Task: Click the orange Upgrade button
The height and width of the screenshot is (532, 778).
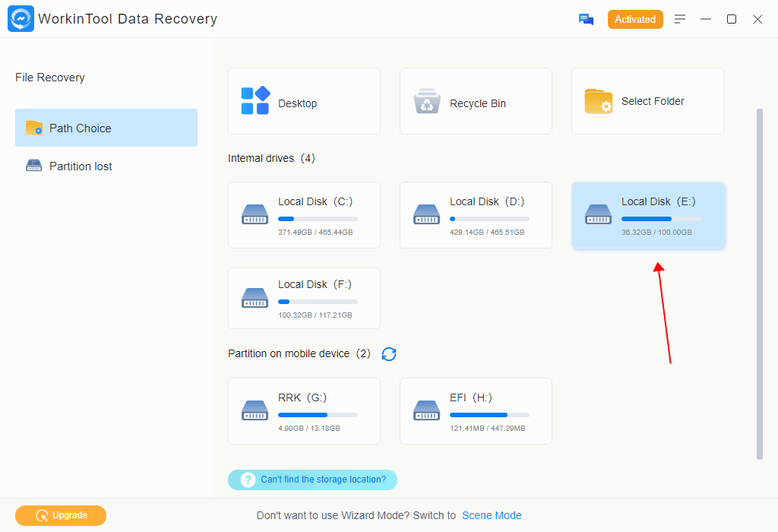Action: 61,515
